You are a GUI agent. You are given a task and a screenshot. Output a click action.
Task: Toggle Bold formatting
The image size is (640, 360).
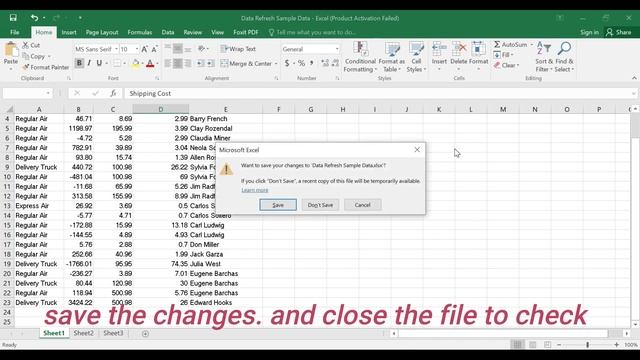click(x=79, y=63)
